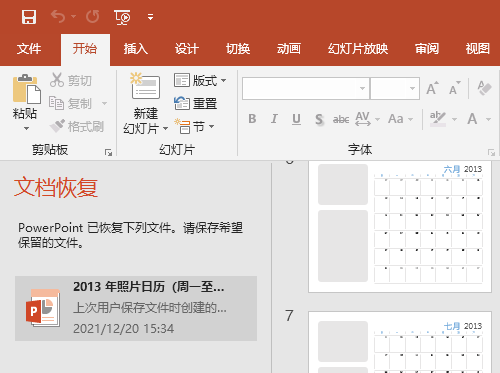Expand the 新建幻灯片 dropdown arrow

165,128
